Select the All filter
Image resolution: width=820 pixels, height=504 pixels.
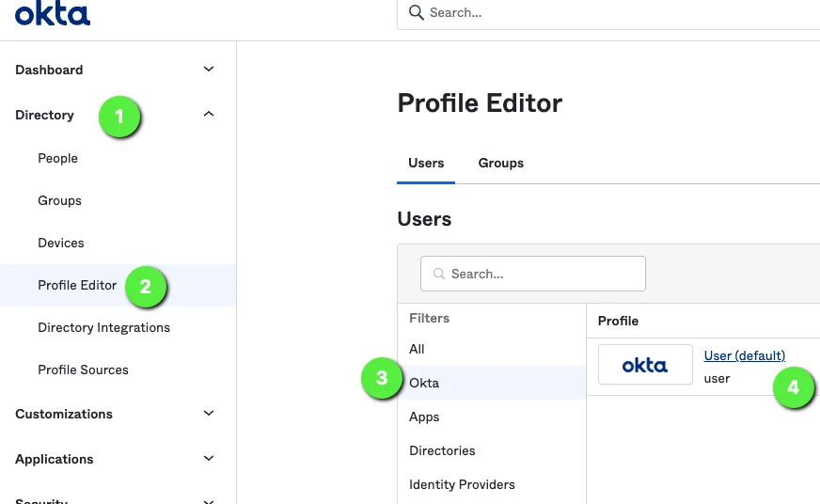click(x=417, y=349)
